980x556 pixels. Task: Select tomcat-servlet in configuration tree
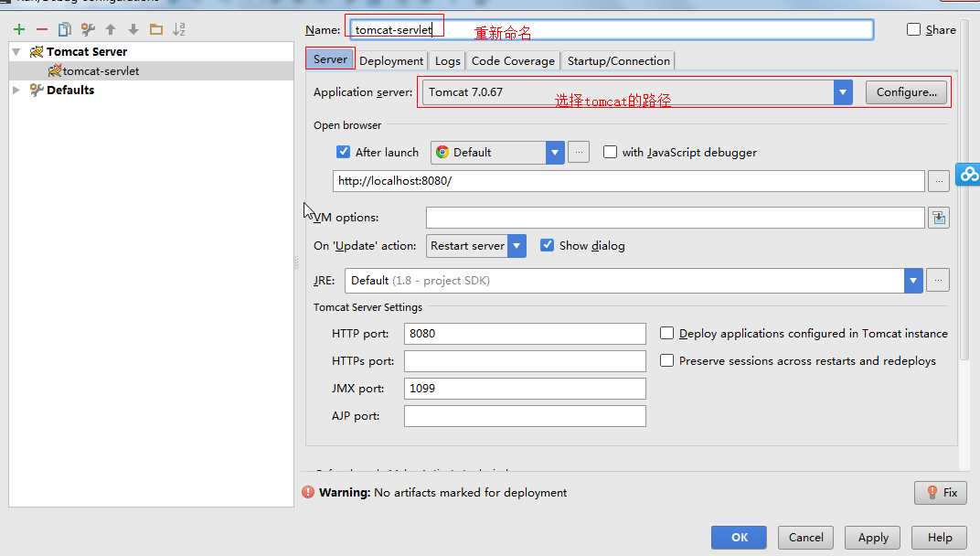[x=101, y=70]
